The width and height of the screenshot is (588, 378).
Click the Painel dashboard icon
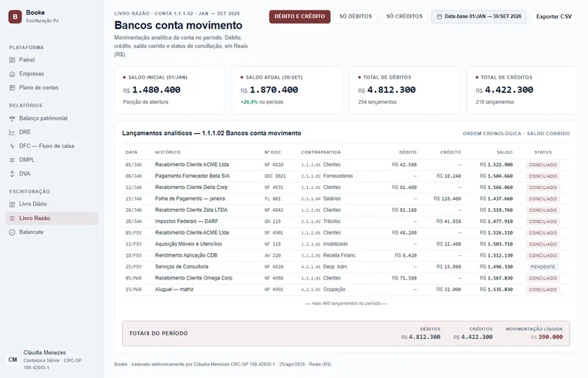pos(12,60)
